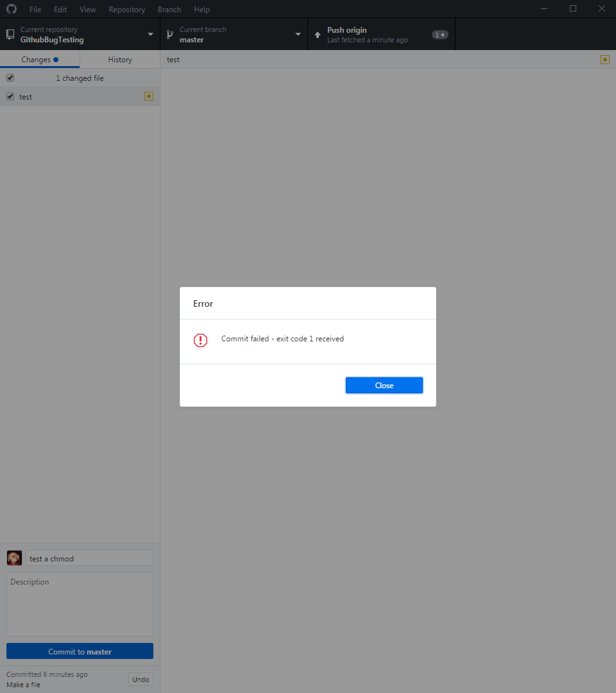Open the Repository menu
616x693 pixels.
(x=127, y=9)
